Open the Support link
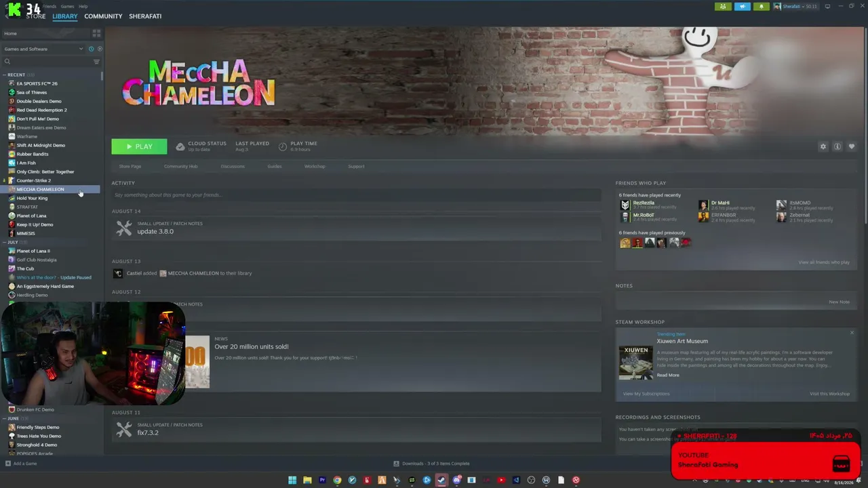Screen dimensions: 868x488 click(x=356, y=166)
